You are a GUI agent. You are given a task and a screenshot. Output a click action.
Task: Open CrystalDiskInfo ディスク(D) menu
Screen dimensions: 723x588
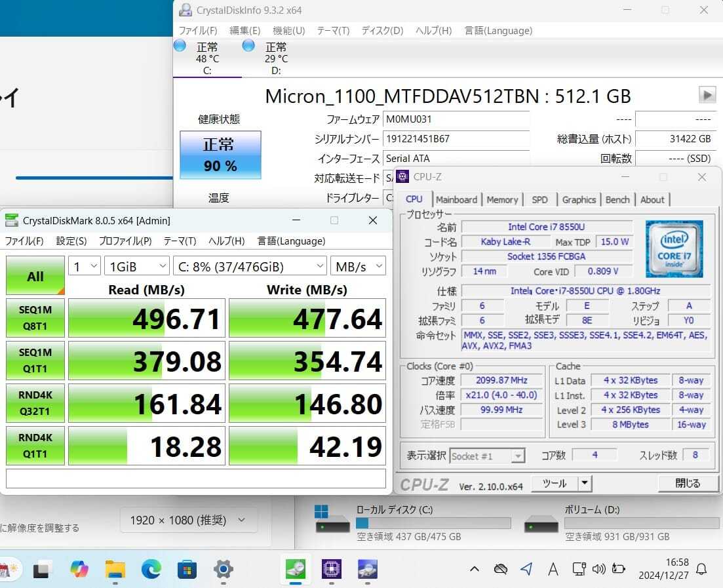click(382, 30)
